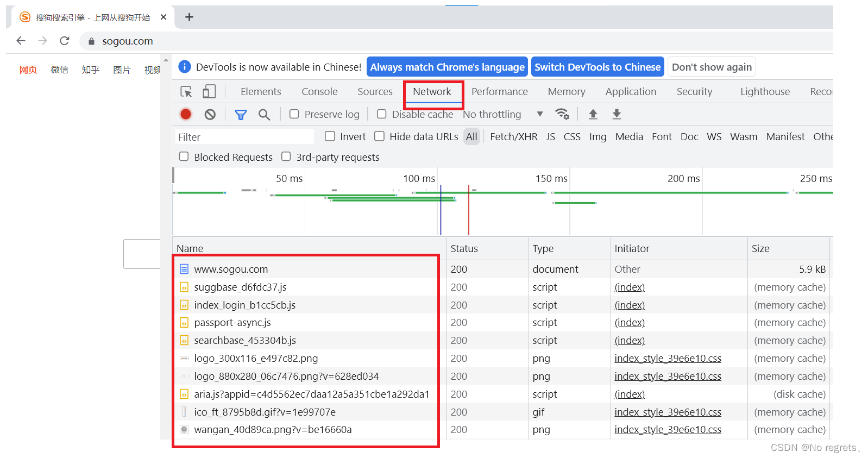Filter requests by CSS type
The image size is (868, 458).
[x=572, y=137]
